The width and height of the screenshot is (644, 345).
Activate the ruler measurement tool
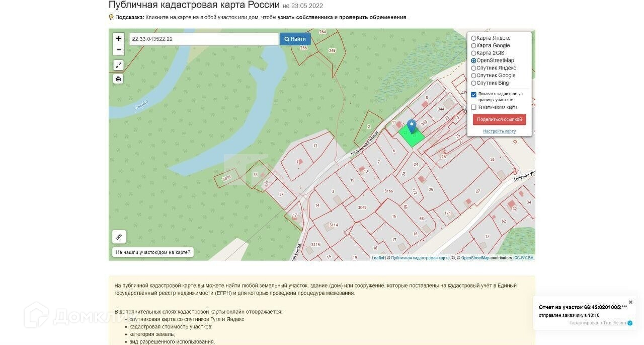(x=119, y=237)
